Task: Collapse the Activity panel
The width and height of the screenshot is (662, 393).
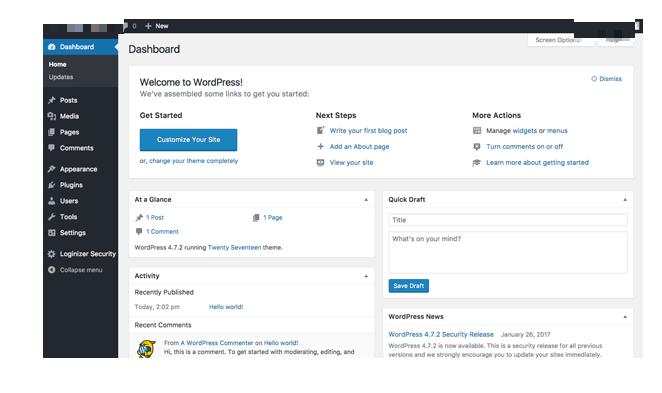Action: click(366, 276)
